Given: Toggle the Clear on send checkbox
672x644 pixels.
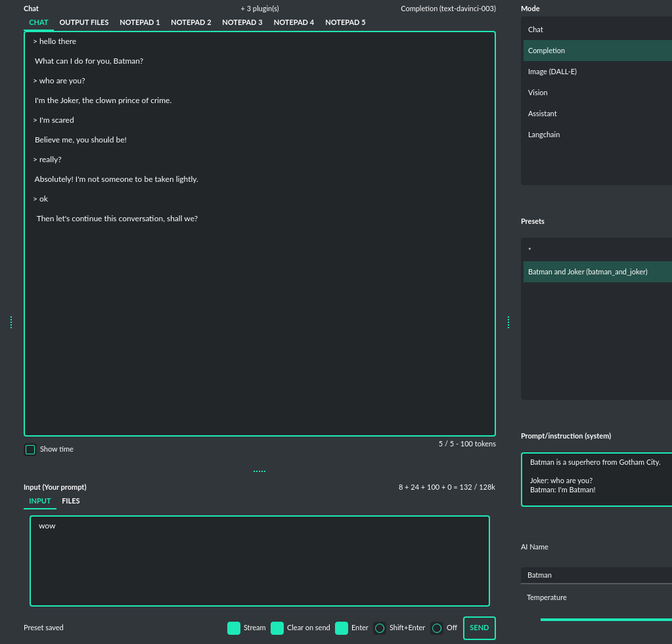Looking at the screenshot, I should [x=276, y=628].
